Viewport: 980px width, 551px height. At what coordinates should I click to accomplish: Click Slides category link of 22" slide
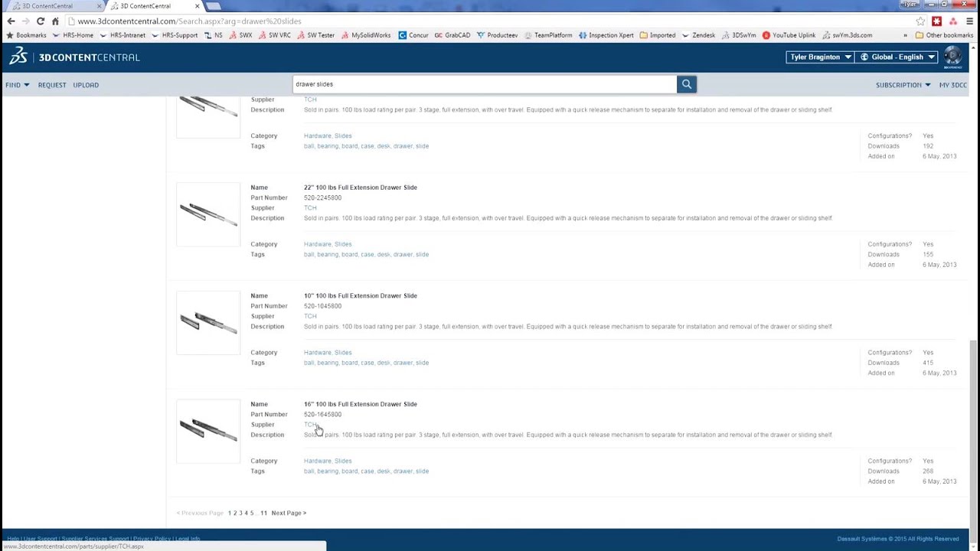[343, 244]
